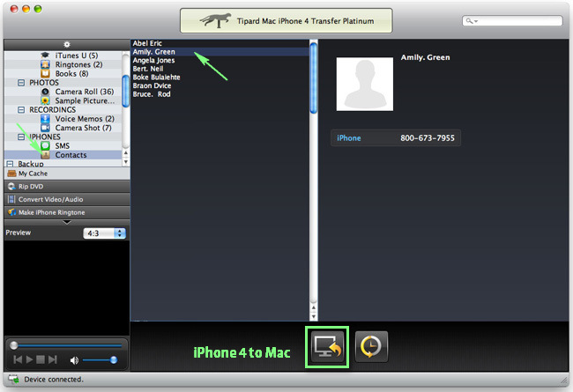Click the Camera Shot icon
The image size is (573, 392).
click(45, 128)
